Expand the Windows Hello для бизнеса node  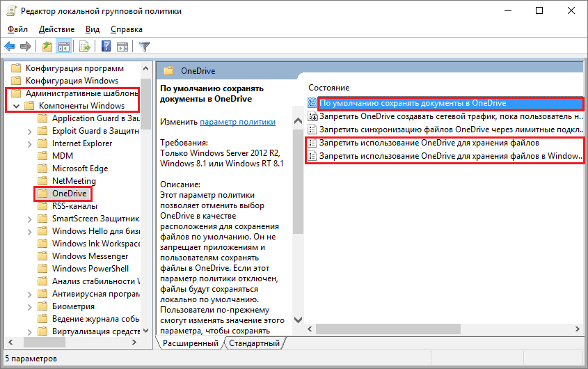coord(30,232)
